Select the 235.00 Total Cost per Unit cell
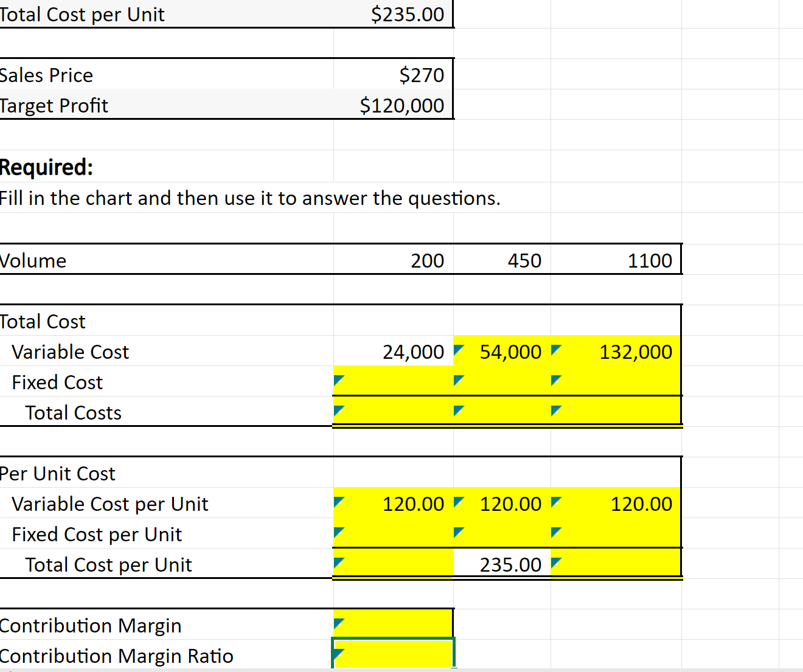This screenshot has width=803, height=672. 502,563
